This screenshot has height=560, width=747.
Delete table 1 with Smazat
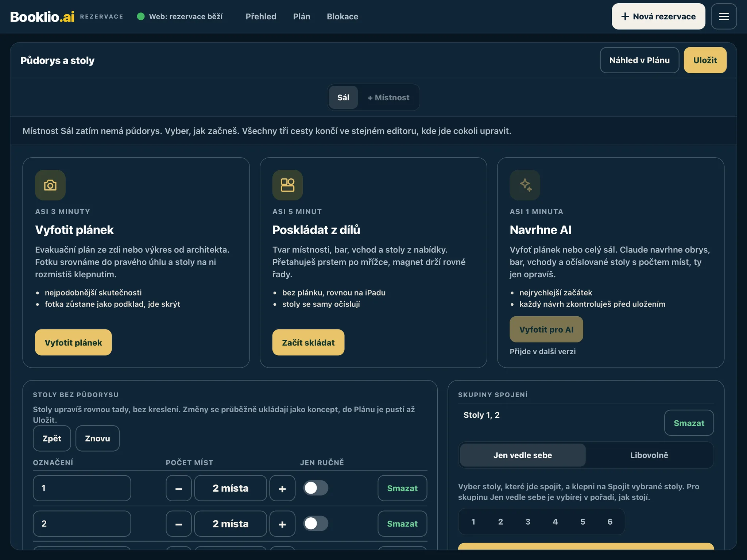(402, 488)
